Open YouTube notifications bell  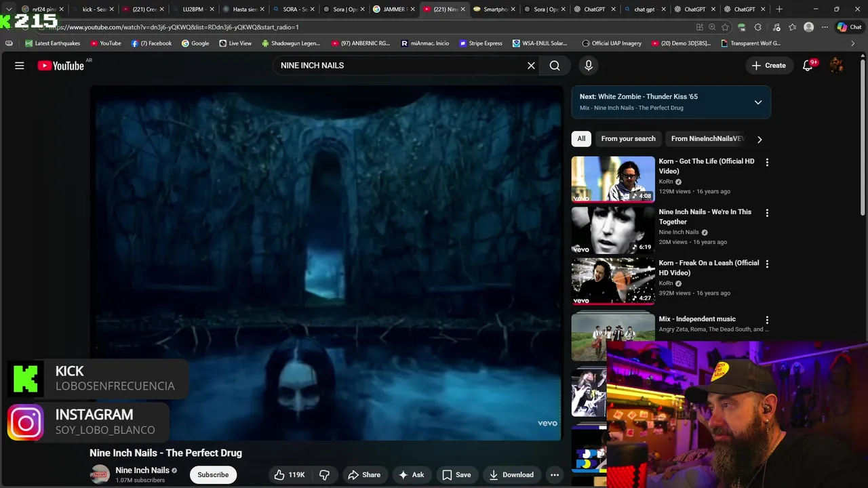click(808, 66)
